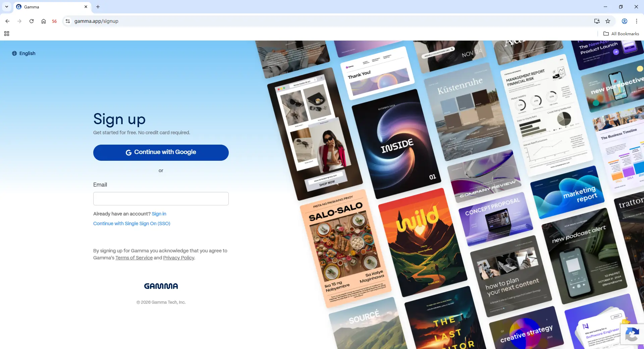The height and width of the screenshot is (349, 644).
Task: Open the Privacy Policy link
Action: pyautogui.click(x=179, y=258)
